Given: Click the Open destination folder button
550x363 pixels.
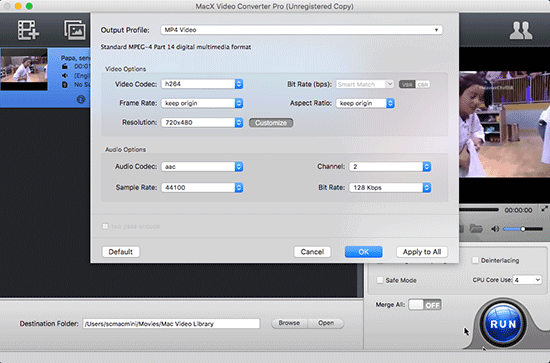Looking at the screenshot, I should coord(326,323).
